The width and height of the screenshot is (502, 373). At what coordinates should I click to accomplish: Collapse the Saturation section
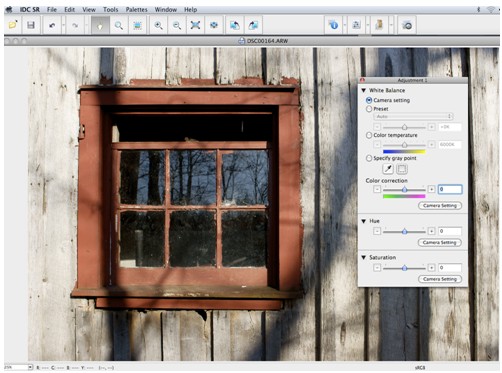[364, 258]
